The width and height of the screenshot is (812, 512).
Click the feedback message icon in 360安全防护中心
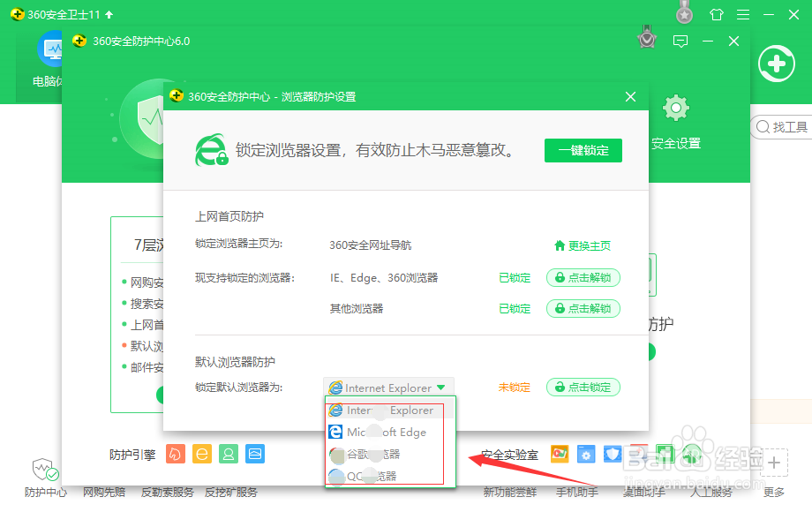[x=680, y=41]
